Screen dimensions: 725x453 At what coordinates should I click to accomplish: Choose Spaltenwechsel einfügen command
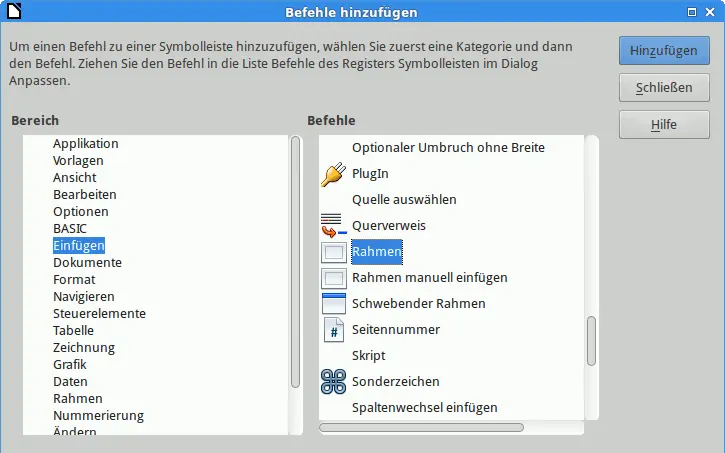[x=424, y=407]
